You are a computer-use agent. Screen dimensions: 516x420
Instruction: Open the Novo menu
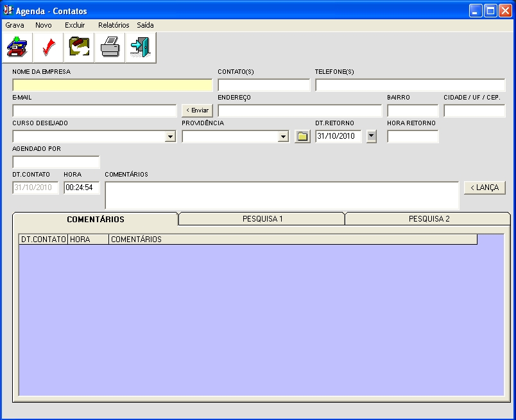(x=44, y=25)
